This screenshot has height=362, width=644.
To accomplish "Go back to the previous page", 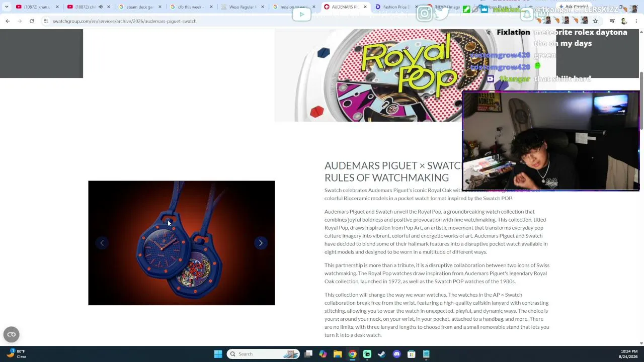I will pos(8,21).
